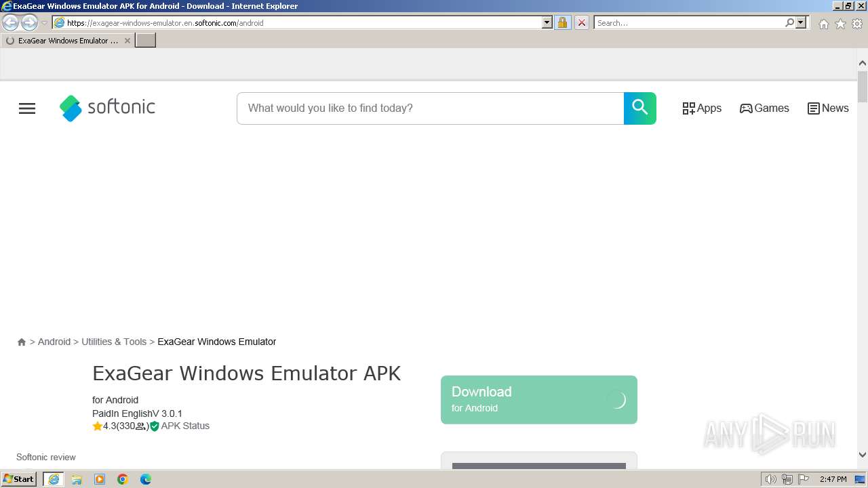Image resolution: width=868 pixels, height=488 pixels.
Task: Click the ExaGear Windows Emulator breadcrumb text
Action: (x=217, y=342)
